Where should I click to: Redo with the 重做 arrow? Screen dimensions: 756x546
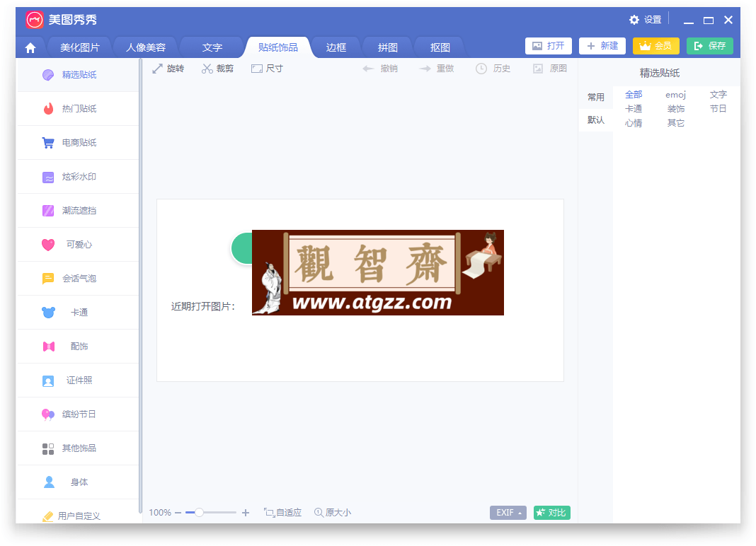437,69
